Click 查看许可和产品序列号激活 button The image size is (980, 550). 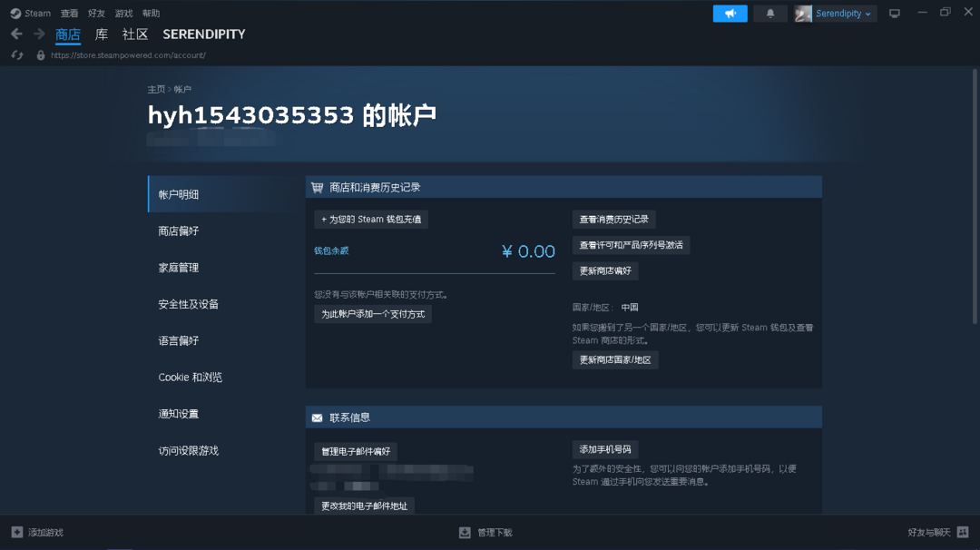[x=632, y=245]
